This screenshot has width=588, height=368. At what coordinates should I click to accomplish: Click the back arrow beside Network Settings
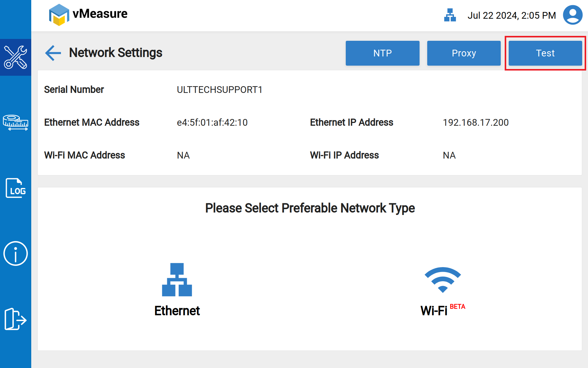coord(53,53)
